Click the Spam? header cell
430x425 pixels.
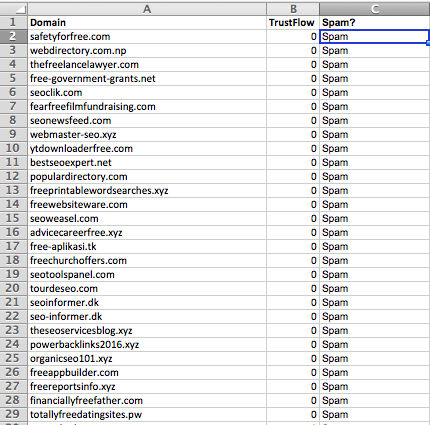coord(375,23)
